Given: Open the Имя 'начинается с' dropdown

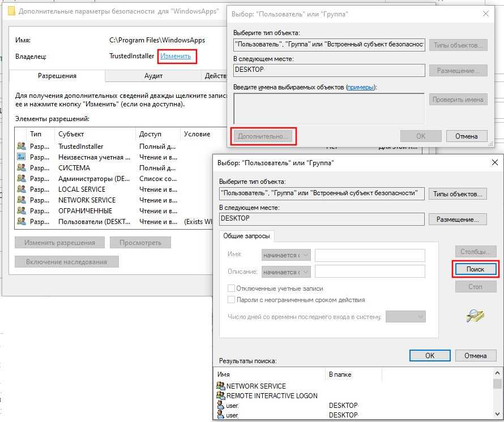Looking at the screenshot, I should (286, 255).
